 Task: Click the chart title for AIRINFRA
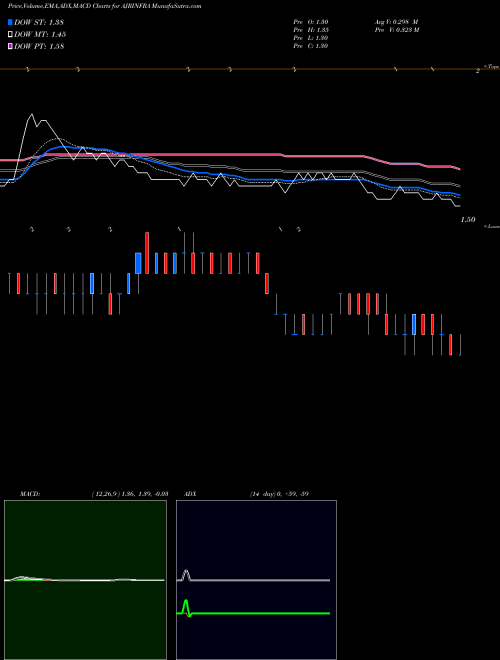(x=104, y=6)
